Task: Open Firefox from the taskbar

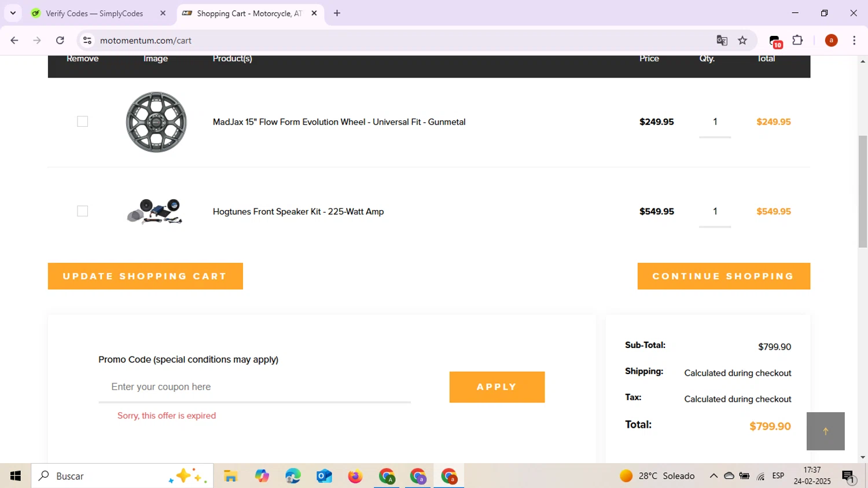Action: tap(355, 476)
